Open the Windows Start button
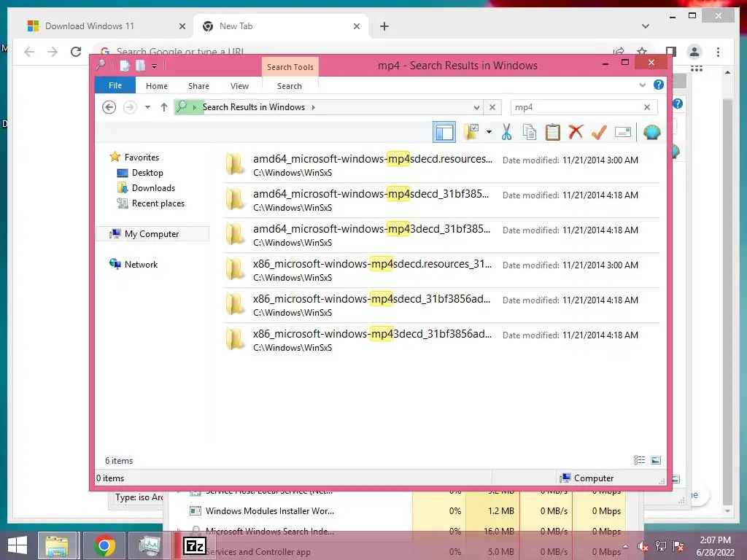 click(18, 545)
